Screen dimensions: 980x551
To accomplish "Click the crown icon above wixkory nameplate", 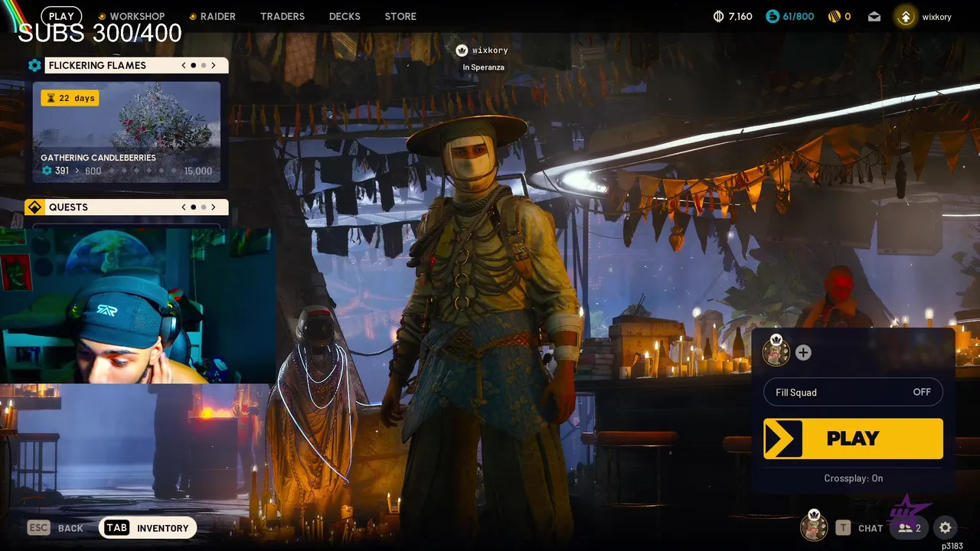I will tap(462, 51).
